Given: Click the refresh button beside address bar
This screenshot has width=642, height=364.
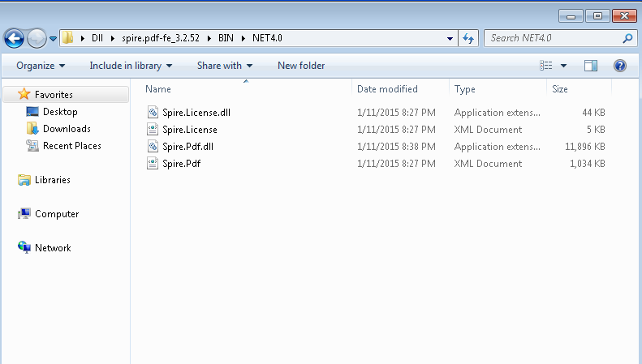Looking at the screenshot, I should (x=468, y=38).
